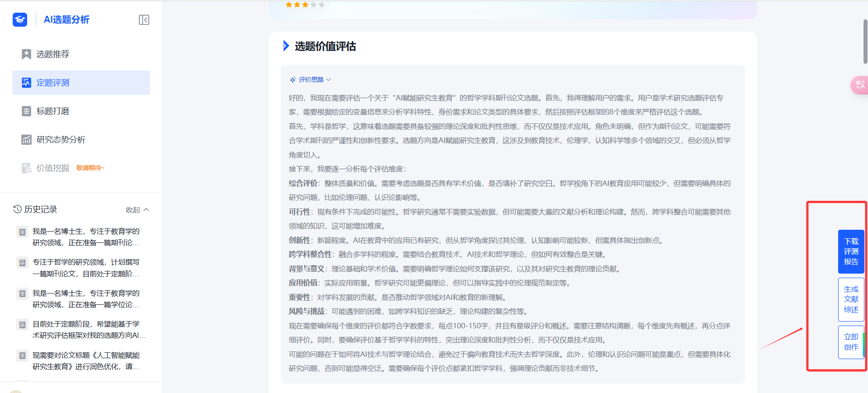Open history entry about 人工智能赋能研究生教育 title
The width and height of the screenshot is (868, 393).
coord(86,361)
